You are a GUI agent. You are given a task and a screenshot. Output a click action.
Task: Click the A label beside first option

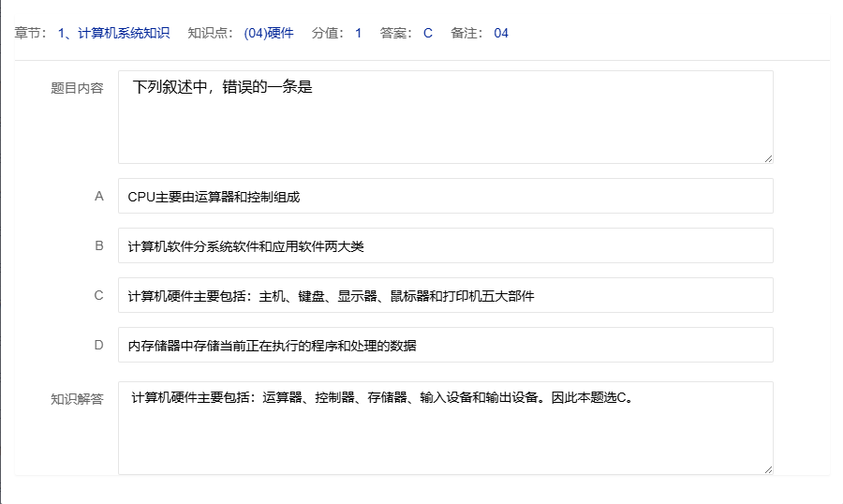click(98, 197)
